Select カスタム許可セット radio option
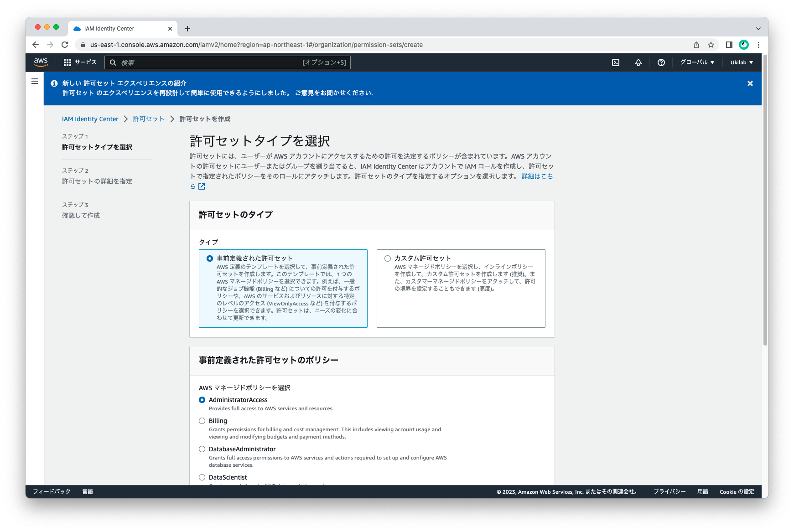This screenshot has width=794, height=532. click(x=388, y=258)
